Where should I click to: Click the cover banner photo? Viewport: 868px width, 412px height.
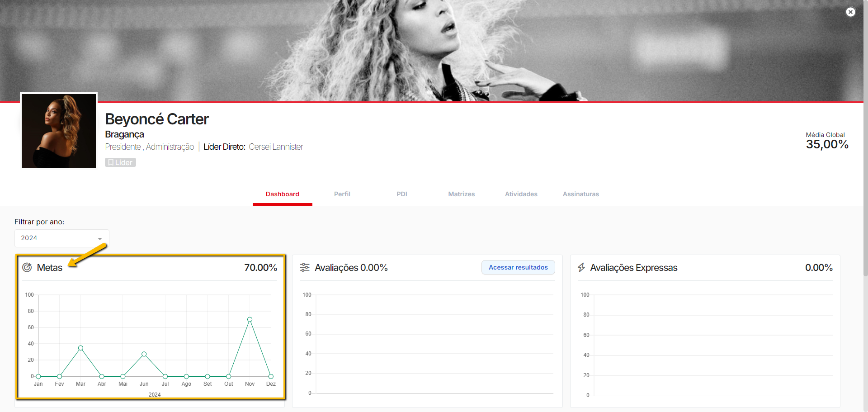point(432,50)
